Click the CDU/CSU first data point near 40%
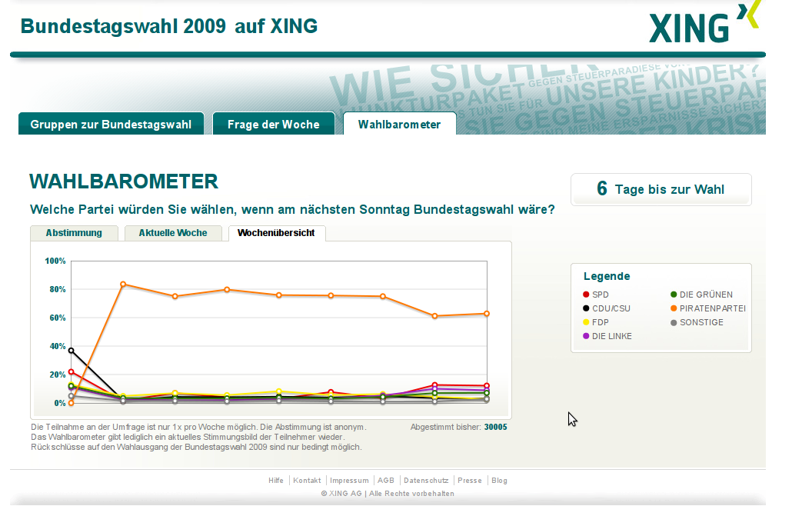This screenshot has height=526, width=812. 72,351
